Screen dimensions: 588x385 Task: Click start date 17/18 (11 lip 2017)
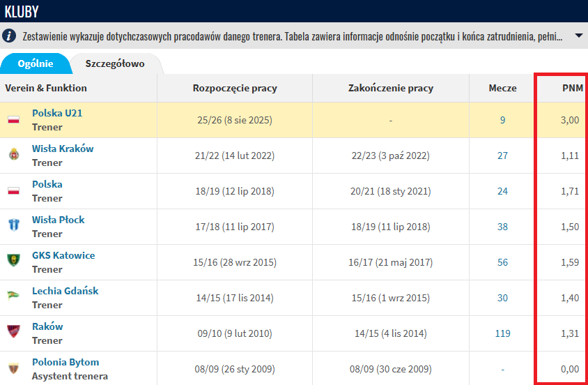[x=235, y=227]
